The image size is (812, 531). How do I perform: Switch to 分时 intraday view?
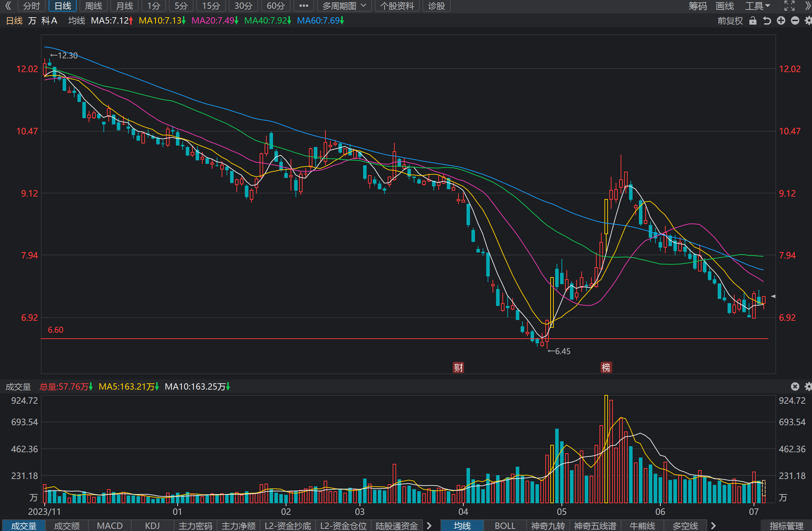(32, 6)
